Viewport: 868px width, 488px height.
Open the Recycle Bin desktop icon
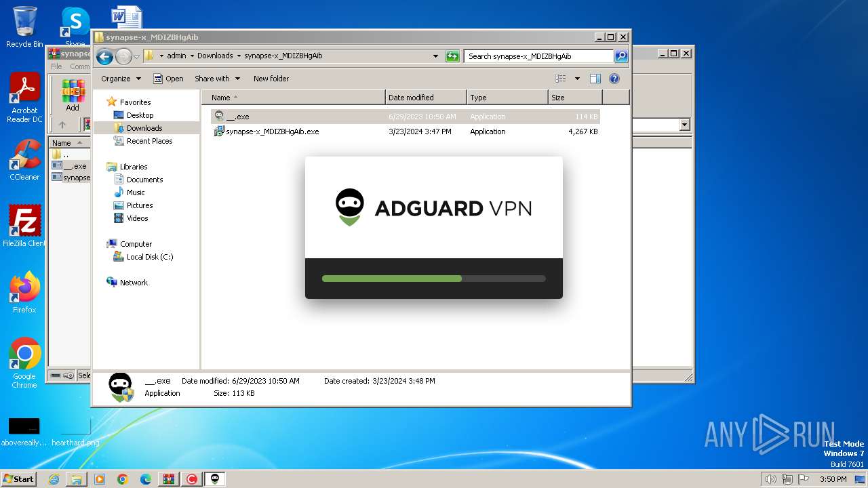click(x=24, y=27)
